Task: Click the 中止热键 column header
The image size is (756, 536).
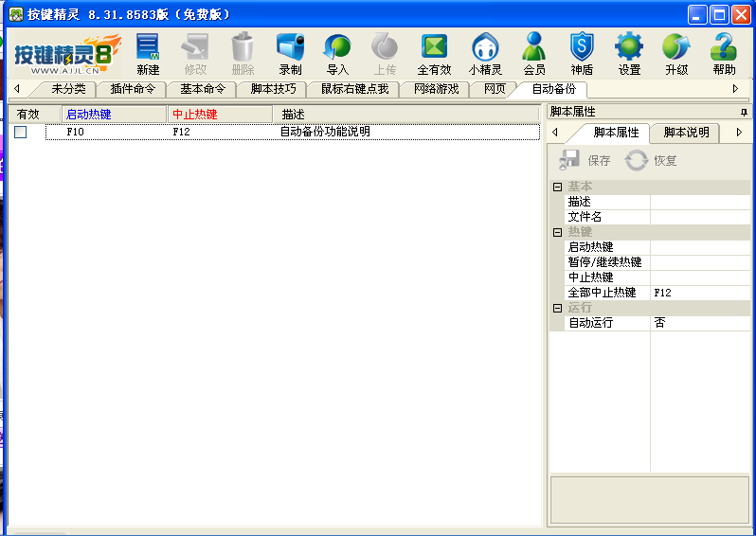Action: [220, 115]
